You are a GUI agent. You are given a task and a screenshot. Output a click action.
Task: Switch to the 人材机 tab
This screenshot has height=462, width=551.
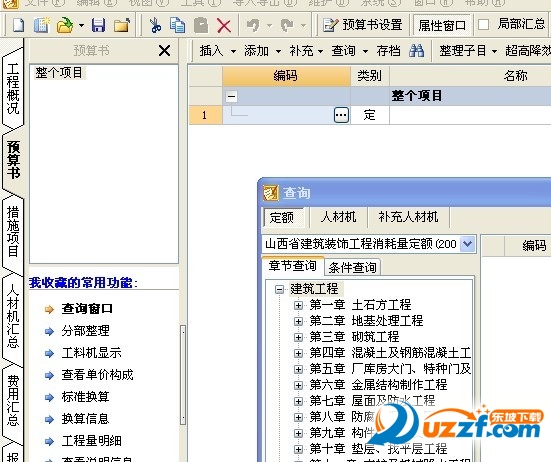[x=338, y=217]
